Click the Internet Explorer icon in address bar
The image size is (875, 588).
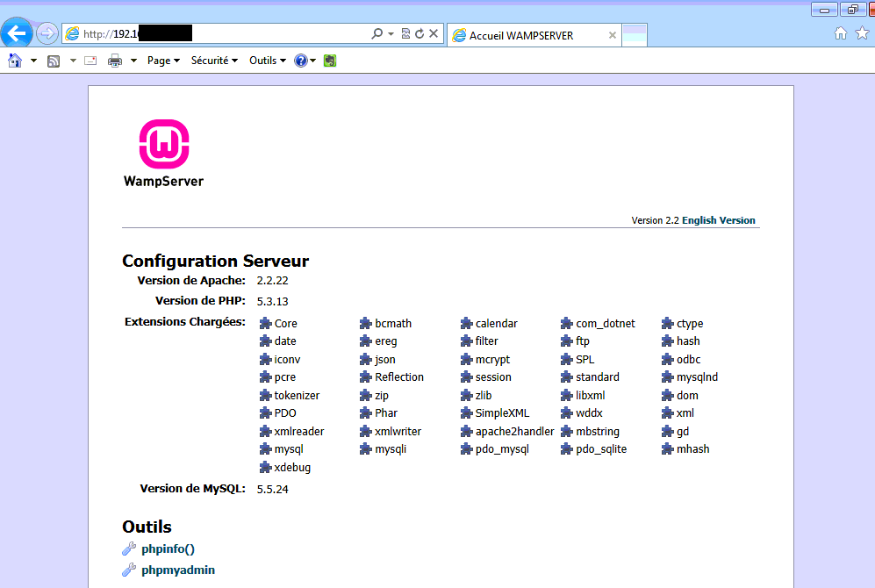pos(73,34)
